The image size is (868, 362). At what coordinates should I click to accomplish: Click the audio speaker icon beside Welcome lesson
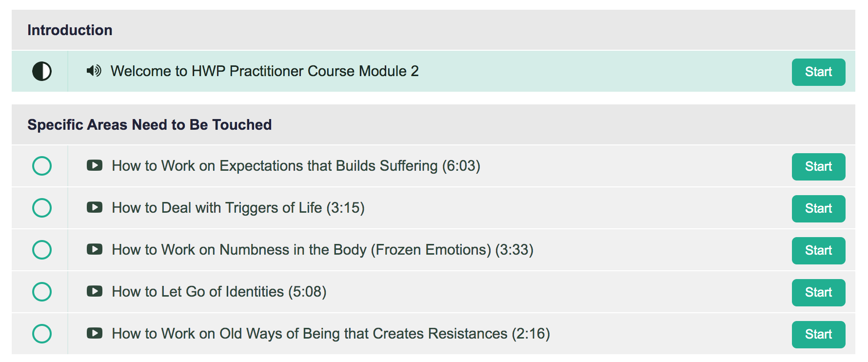click(94, 71)
